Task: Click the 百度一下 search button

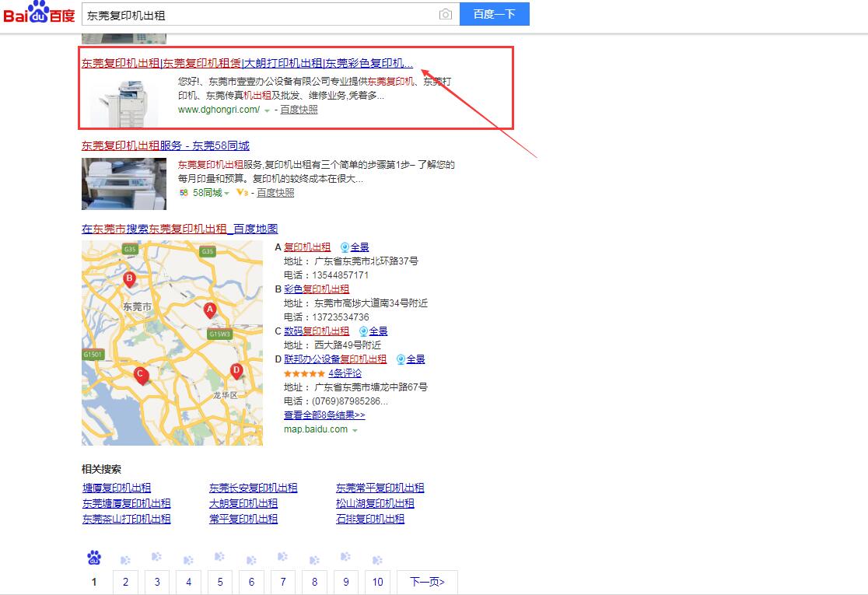Action: coord(494,14)
